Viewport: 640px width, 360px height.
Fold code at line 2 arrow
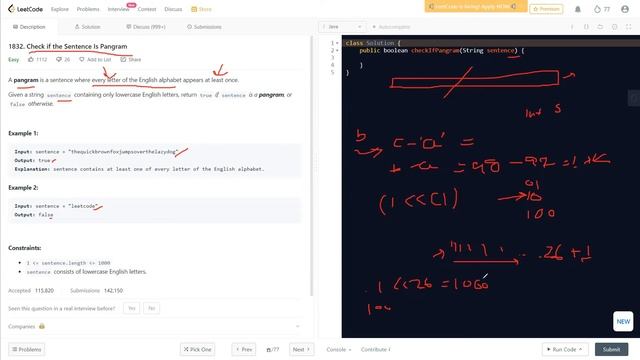337,50
